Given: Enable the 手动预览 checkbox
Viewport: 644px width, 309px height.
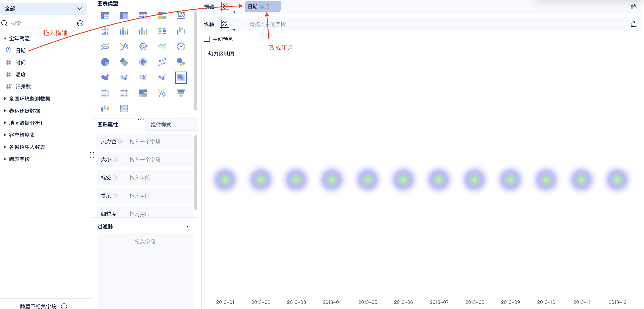Looking at the screenshot, I should pyautogui.click(x=207, y=39).
